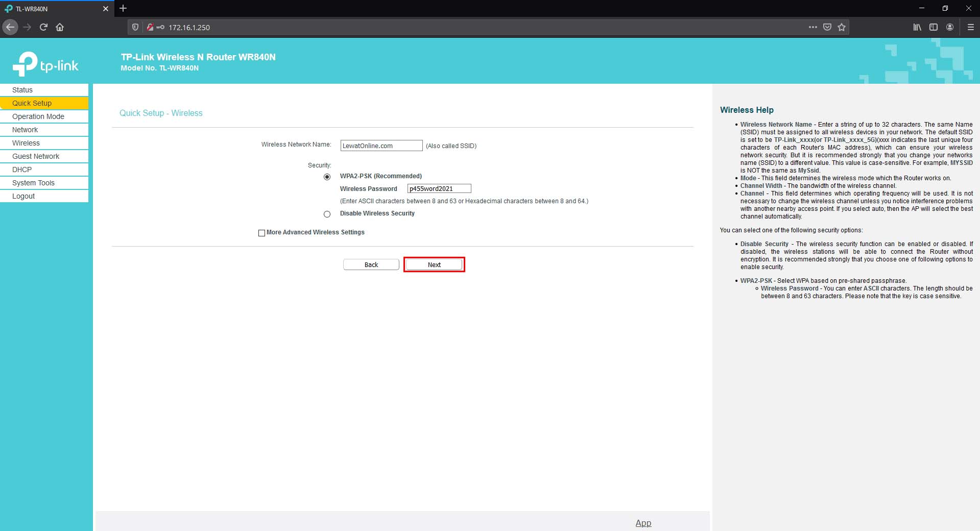Open the page actions three-dot menu
The height and width of the screenshot is (531, 980).
tap(813, 27)
